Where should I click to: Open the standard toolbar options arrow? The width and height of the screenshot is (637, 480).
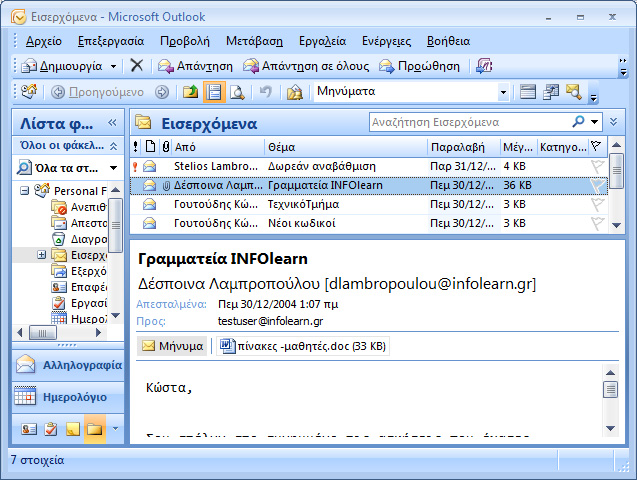(622, 66)
